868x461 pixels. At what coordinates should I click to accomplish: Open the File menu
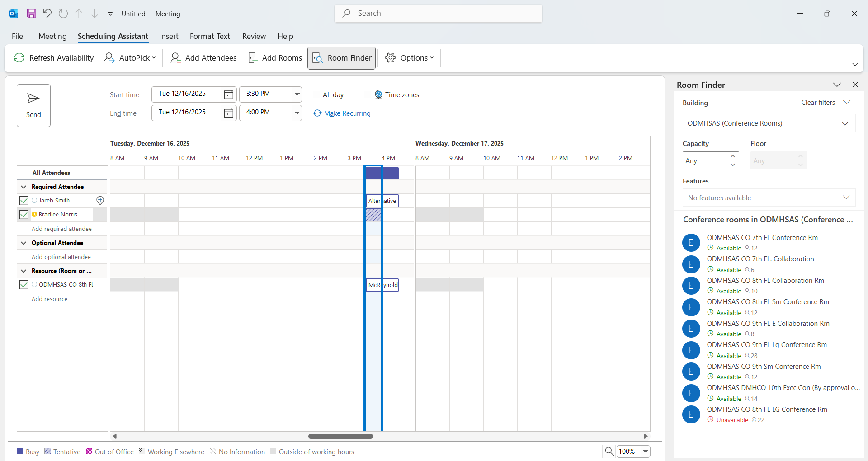[17, 36]
